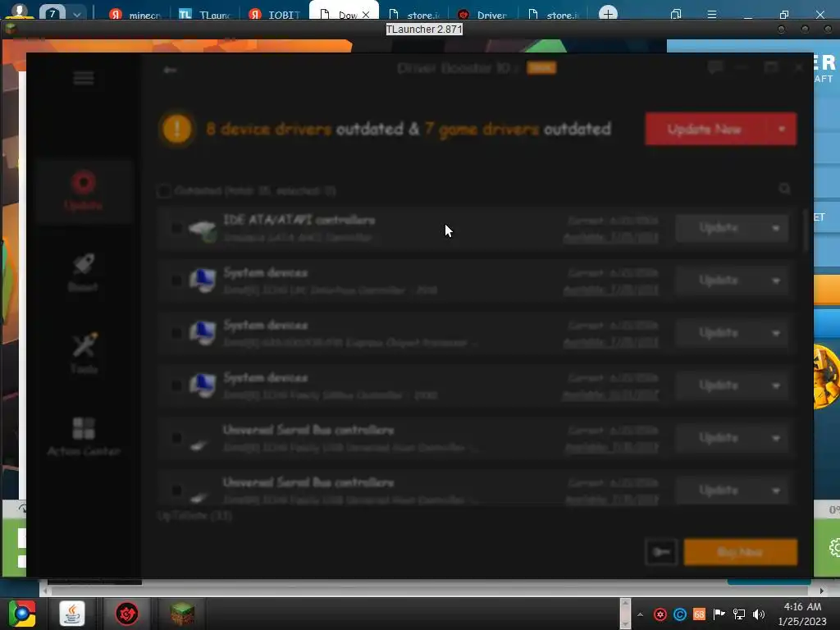Switch to the IOBIT browser tab

coord(276,14)
